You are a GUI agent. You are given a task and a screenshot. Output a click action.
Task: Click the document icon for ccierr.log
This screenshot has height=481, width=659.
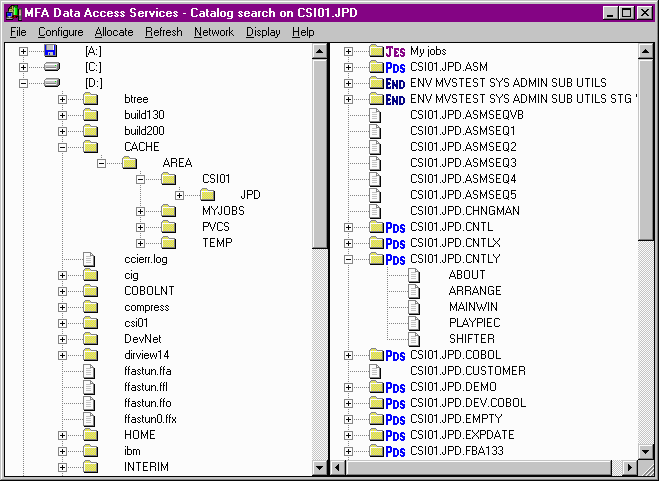90,259
